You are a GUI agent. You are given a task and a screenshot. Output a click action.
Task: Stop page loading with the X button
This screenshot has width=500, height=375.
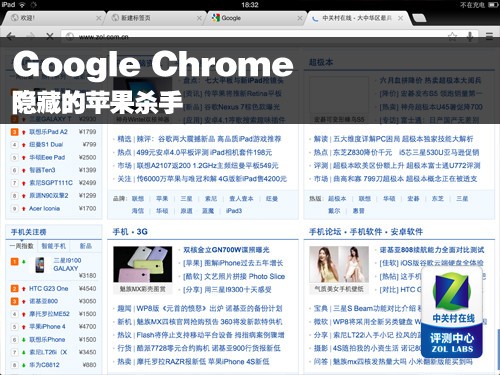coord(50,36)
